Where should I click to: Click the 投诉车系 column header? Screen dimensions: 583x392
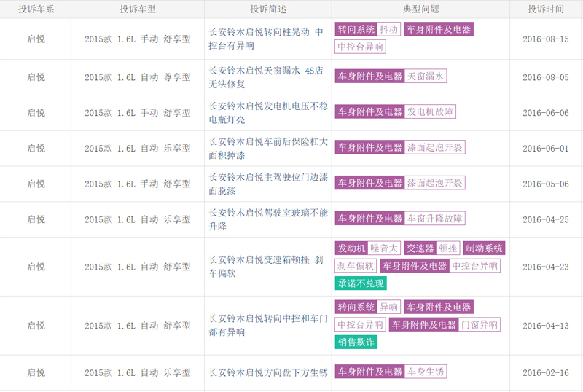(x=36, y=9)
